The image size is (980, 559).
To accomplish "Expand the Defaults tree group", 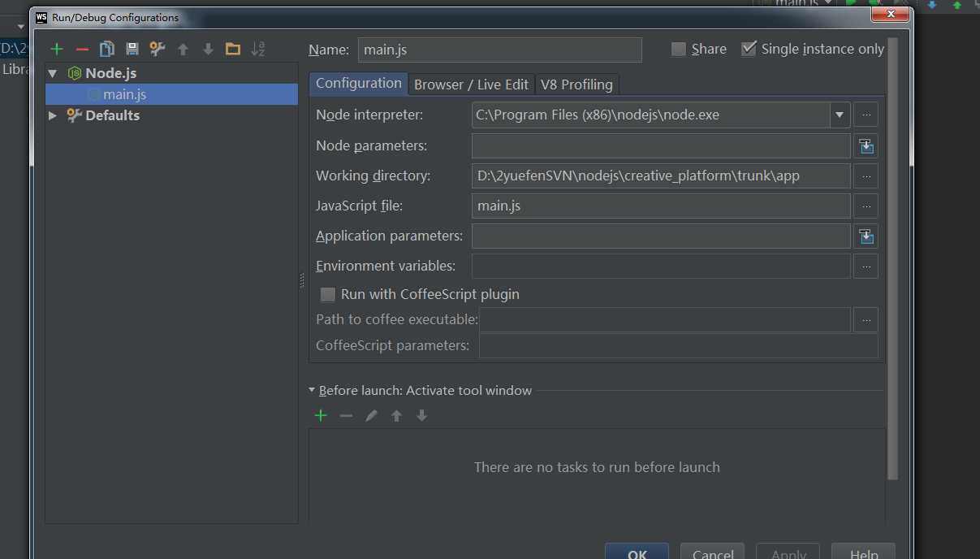I will (x=53, y=115).
